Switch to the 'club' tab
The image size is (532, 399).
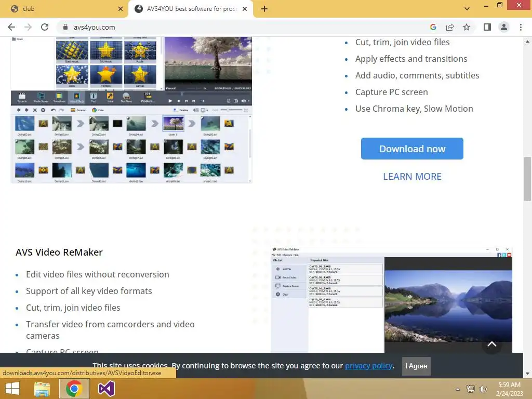(x=64, y=9)
